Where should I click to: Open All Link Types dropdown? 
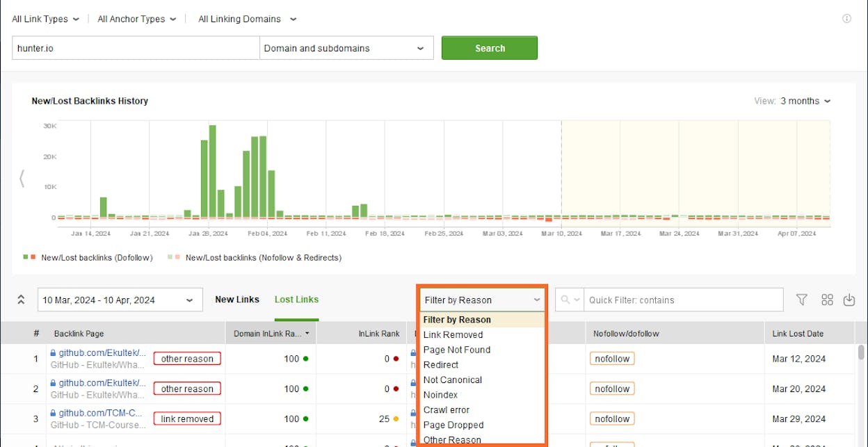coord(45,19)
